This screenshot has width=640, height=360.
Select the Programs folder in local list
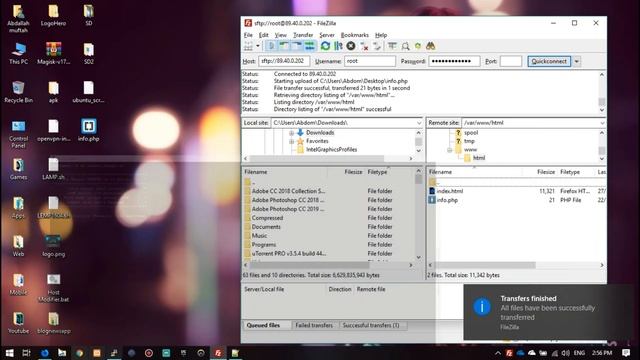coord(264,245)
